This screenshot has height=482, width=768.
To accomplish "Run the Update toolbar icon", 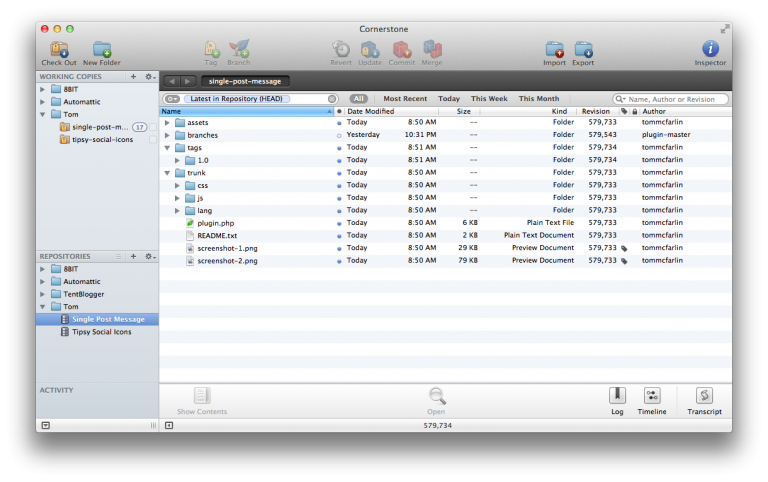I will point(370,50).
